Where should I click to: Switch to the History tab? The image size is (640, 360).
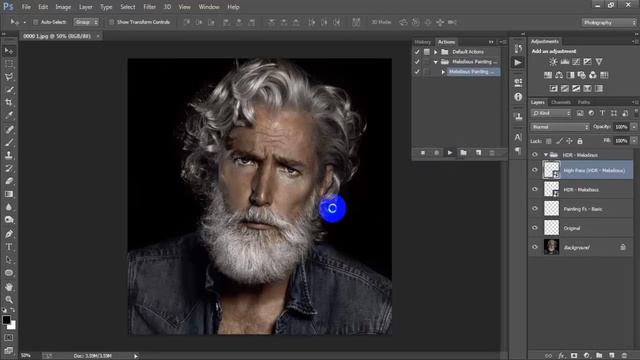tap(422, 42)
